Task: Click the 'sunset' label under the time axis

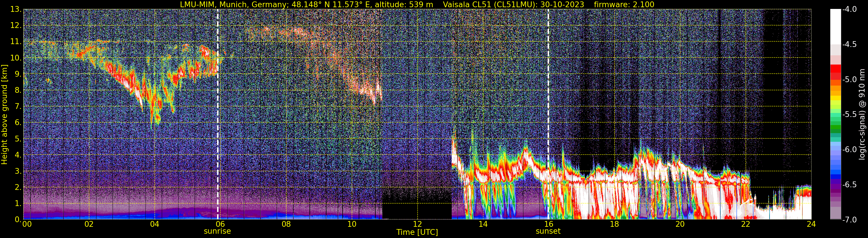Action: click(x=548, y=231)
